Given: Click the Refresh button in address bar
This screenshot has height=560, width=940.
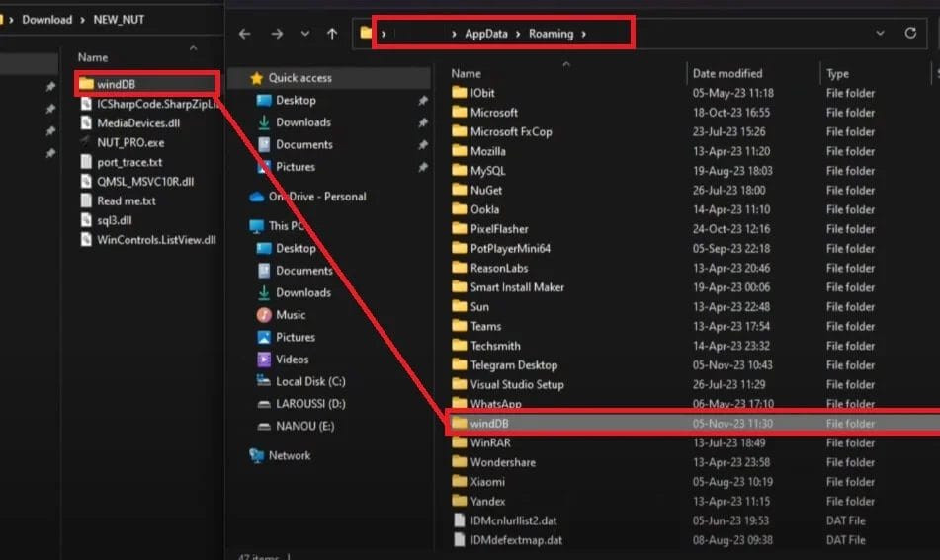Looking at the screenshot, I should tap(910, 33).
